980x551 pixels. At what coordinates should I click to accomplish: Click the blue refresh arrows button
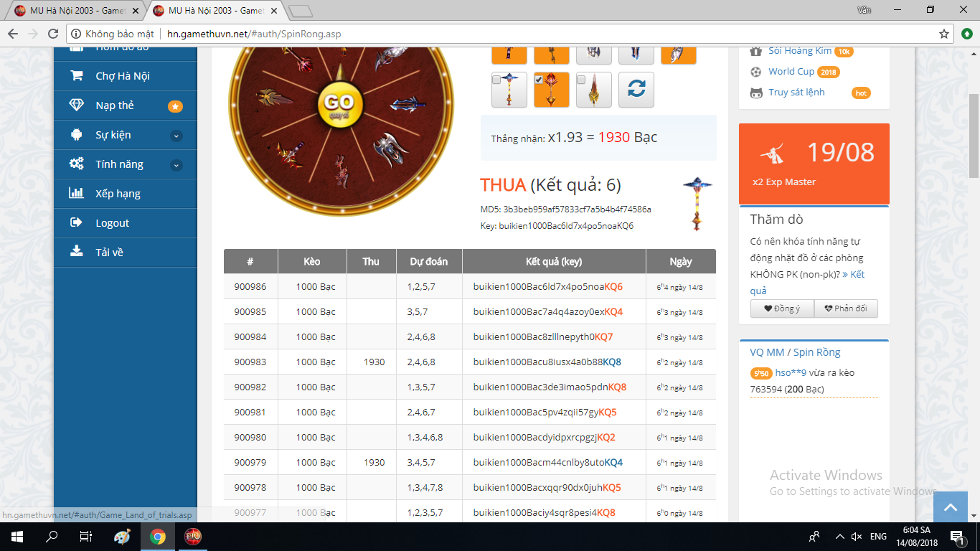pyautogui.click(x=636, y=89)
